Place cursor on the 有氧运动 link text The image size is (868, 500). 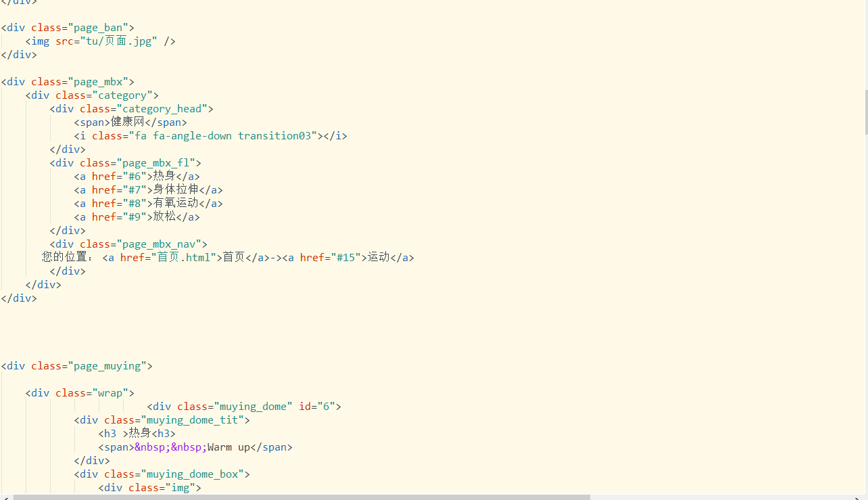click(x=176, y=204)
